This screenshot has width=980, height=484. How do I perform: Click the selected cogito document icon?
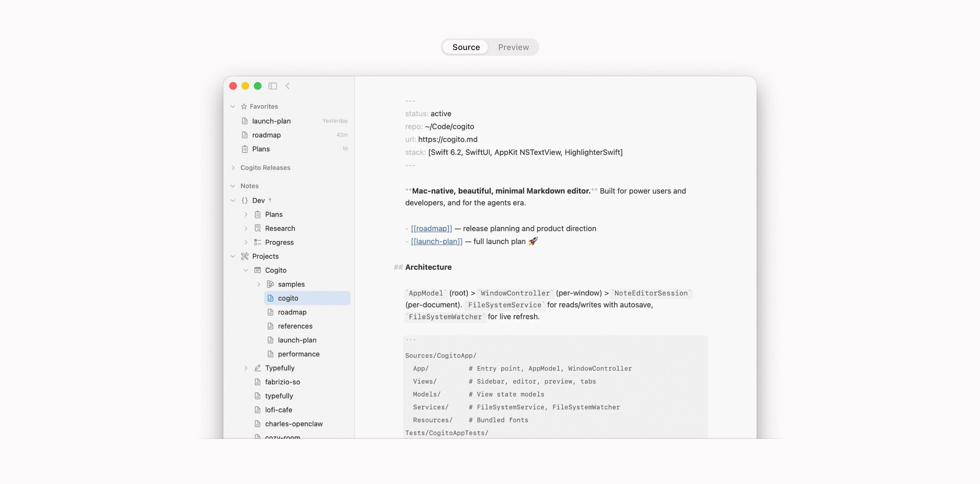pos(270,298)
